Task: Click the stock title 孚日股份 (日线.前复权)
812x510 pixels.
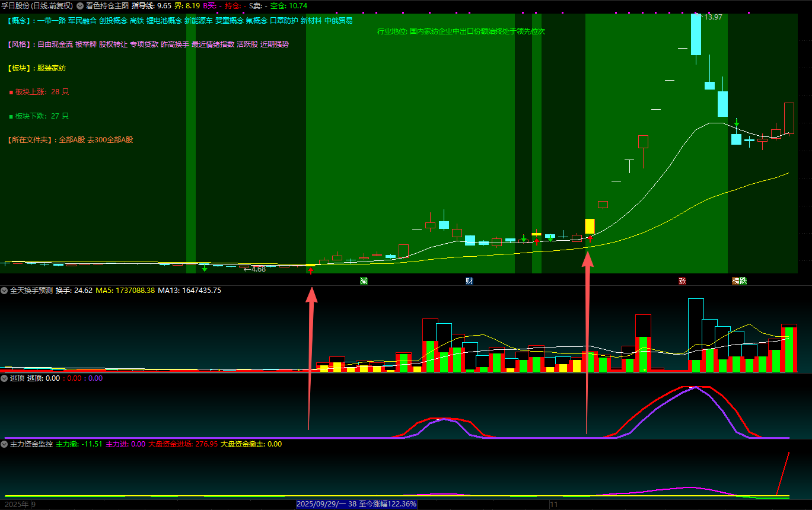Action: click(37, 5)
